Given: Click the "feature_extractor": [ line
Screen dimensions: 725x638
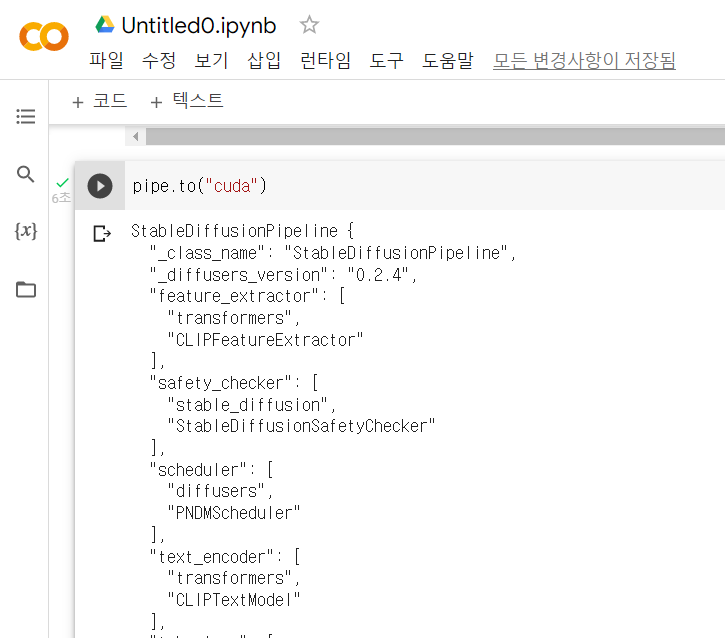Looking at the screenshot, I should point(247,296).
